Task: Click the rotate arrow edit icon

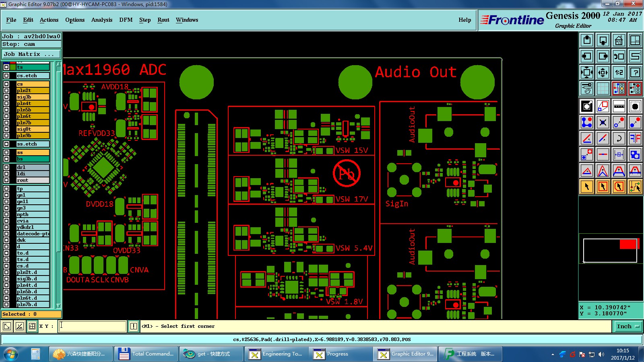Action: click(619, 138)
